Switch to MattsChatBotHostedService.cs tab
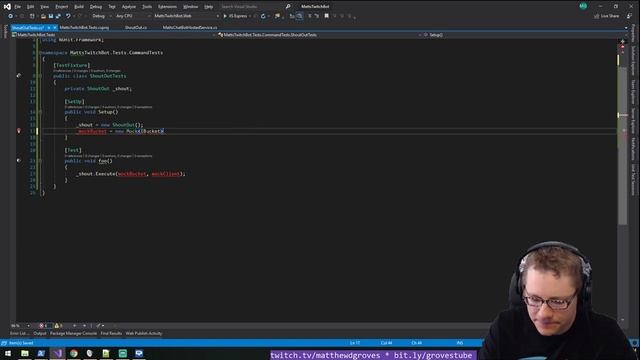The image size is (640, 360). pos(190,28)
